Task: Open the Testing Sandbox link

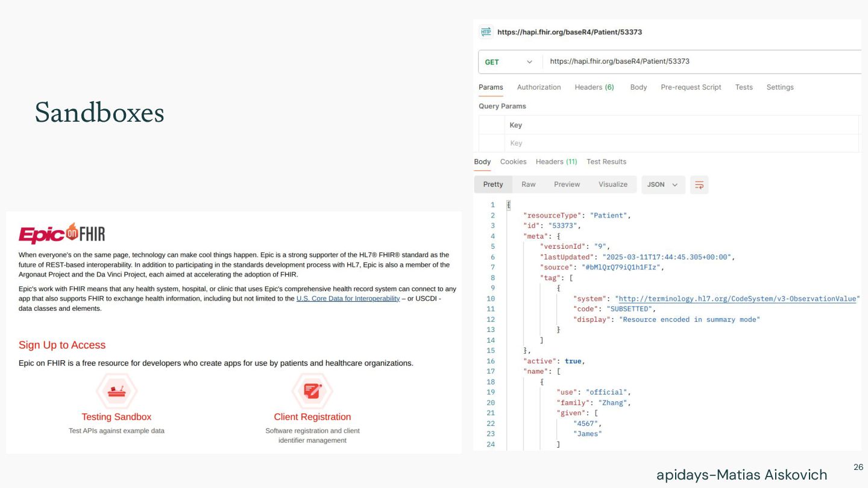Action: pyautogui.click(x=116, y=417)
